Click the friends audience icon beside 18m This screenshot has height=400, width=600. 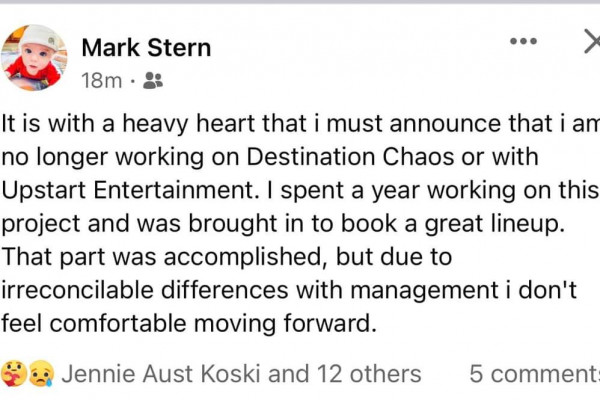pyautogui.click(x=153, y=81)
